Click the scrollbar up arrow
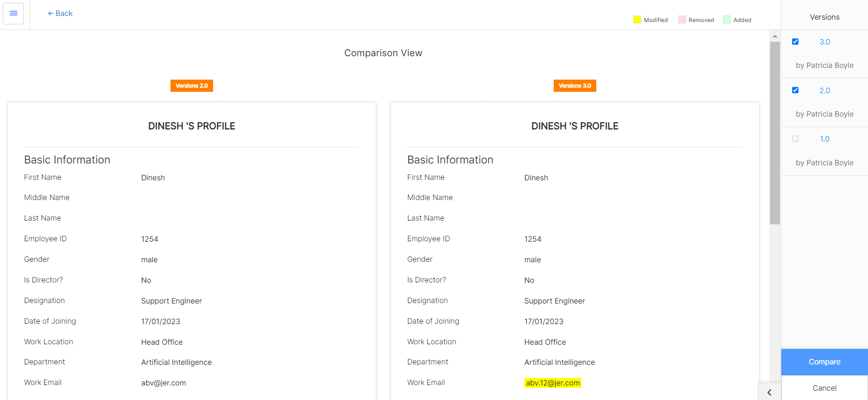This screenshot has width=868, height=400. tap(775, 36)
